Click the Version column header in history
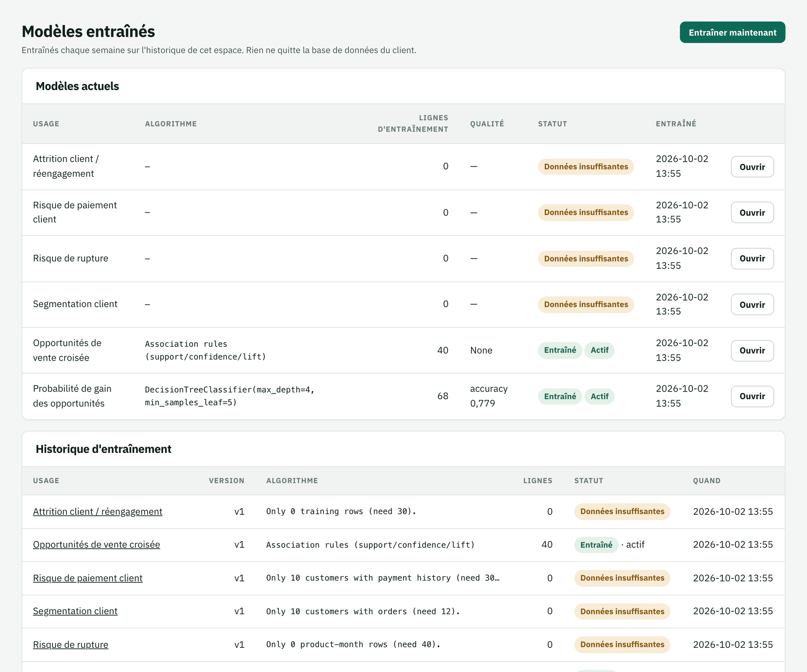The image size is (807, 672). click(226, 481)
